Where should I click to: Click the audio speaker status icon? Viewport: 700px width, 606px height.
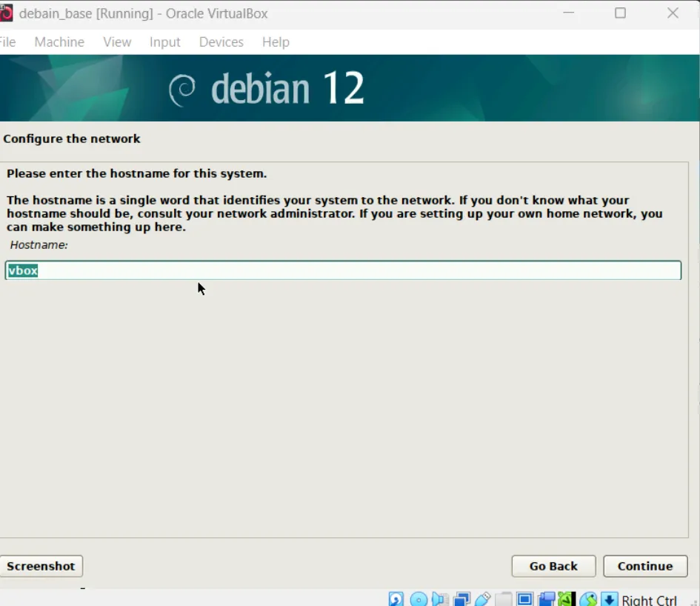[440, 599]
